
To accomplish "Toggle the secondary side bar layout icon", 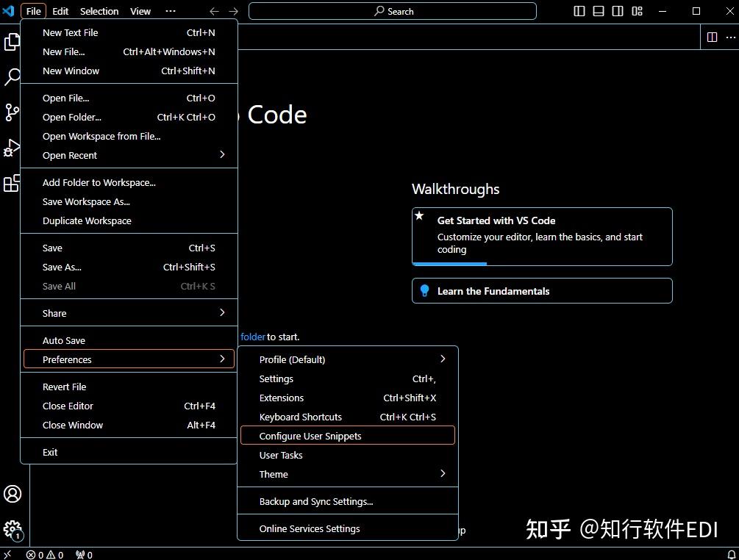I will tap(618, 11).
